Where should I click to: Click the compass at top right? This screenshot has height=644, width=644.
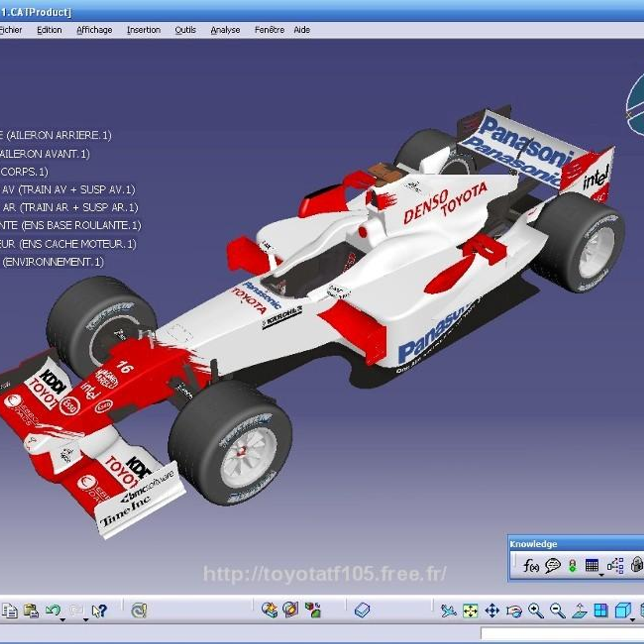tap(636, 105)
